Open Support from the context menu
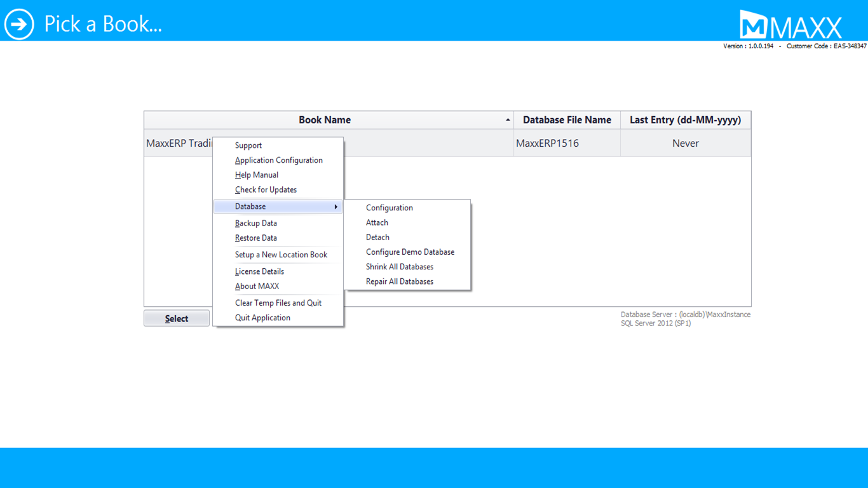868x488 pixels. pos(248,146)
